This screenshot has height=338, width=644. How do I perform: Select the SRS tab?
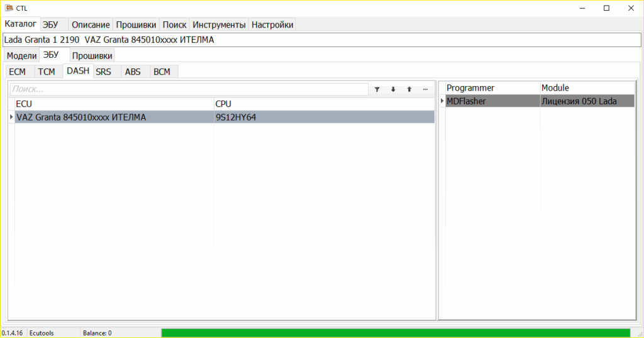[104, 72]
